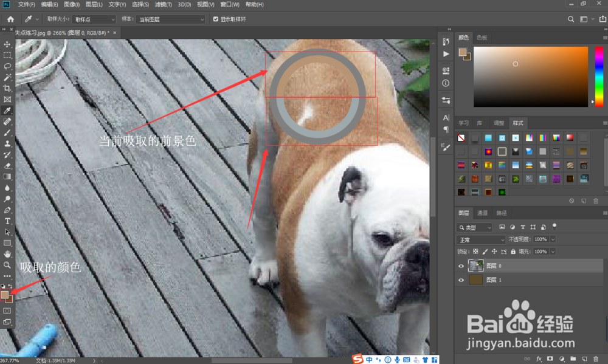Click the layer style fx icon
608x364 pixels.
[539, 359]
